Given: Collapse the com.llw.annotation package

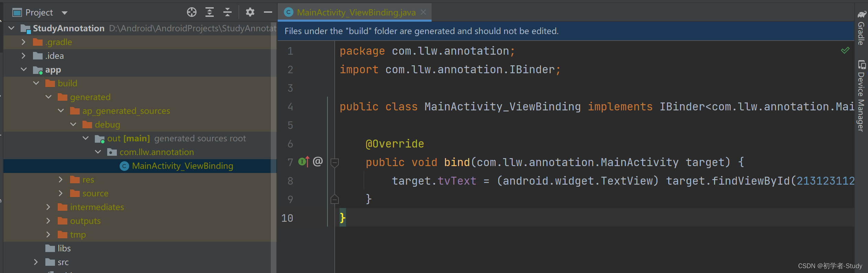Looking at the screenshot, I should (98, 152).
